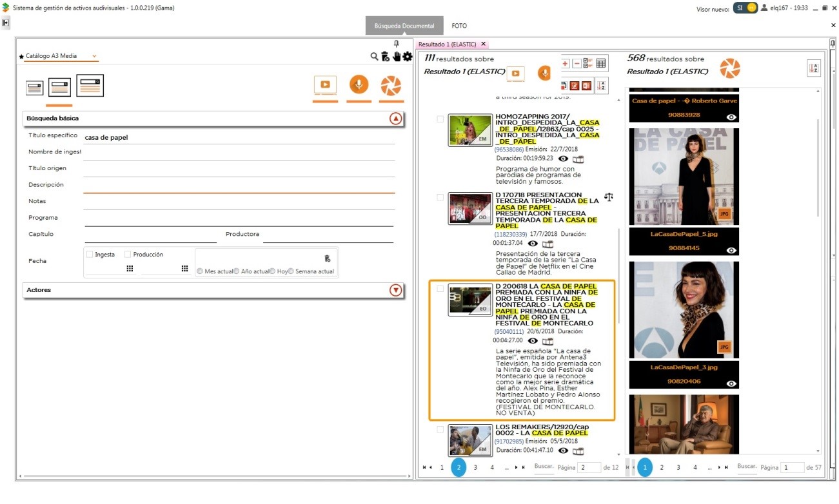Go to first page of 111 results
This screenshot has height=504, width=839.
coord(424,467)
